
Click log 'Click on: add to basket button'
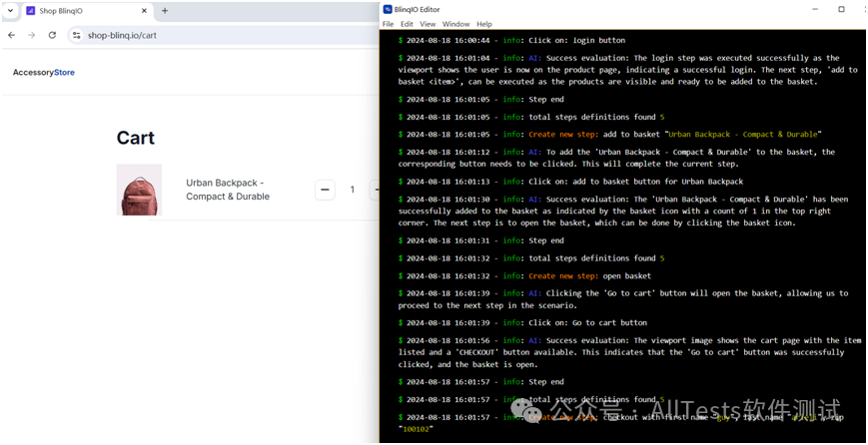570,182
